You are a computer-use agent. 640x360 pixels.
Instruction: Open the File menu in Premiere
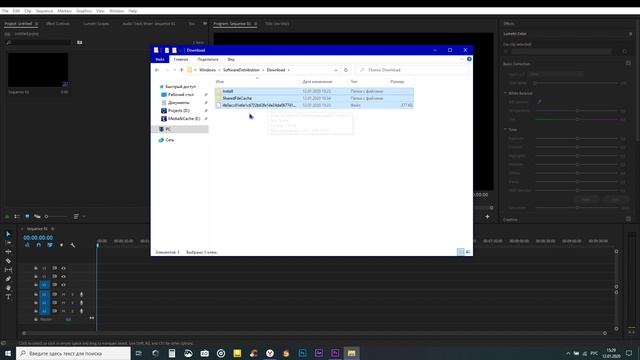(5, 11)
